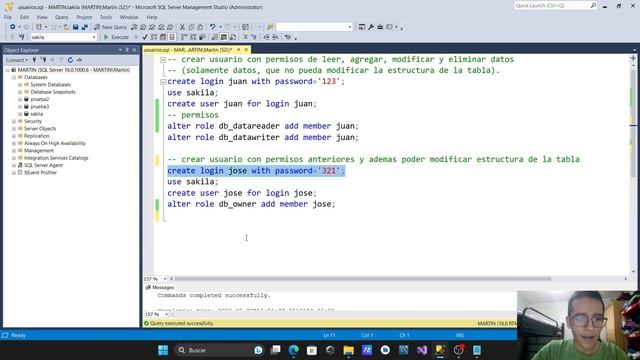Screen dimensions: 640x360
Task: Expand the Management node
Action: click(x=13, y=151)
